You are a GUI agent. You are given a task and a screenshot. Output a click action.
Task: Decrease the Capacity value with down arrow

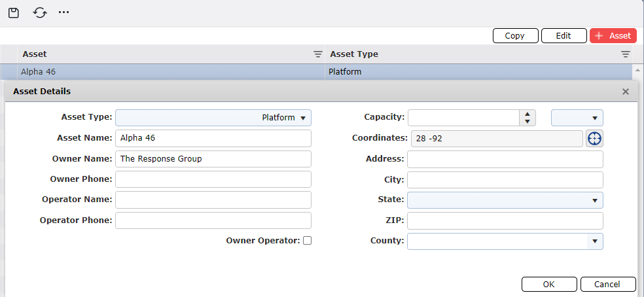click(528, 122)
